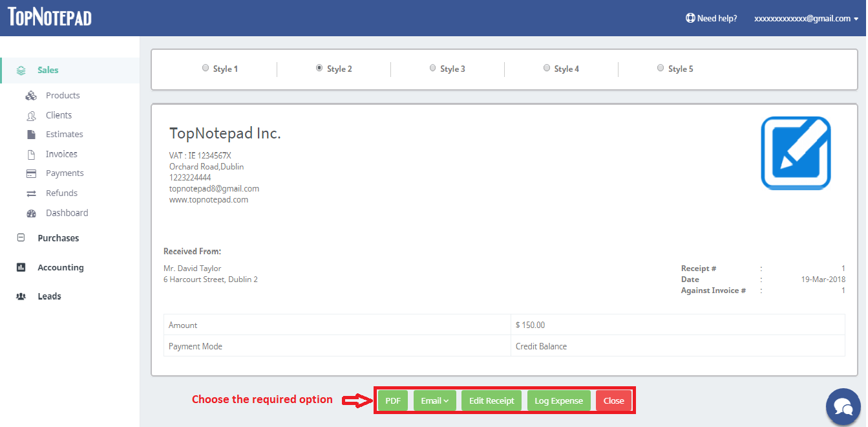Click the VAT : IE 1234567X text
The width and height of the screenshot is (868, 427).
click(200, 155)
